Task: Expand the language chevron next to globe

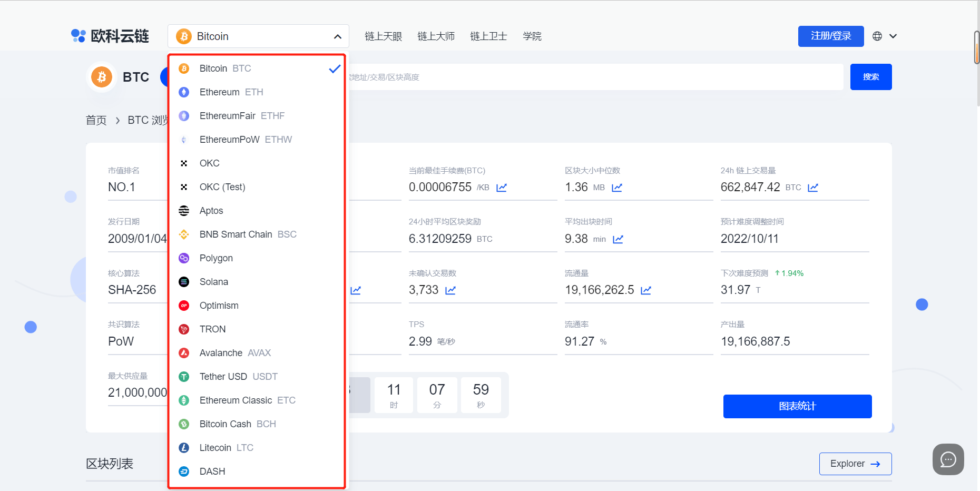Action: [893, 36]
